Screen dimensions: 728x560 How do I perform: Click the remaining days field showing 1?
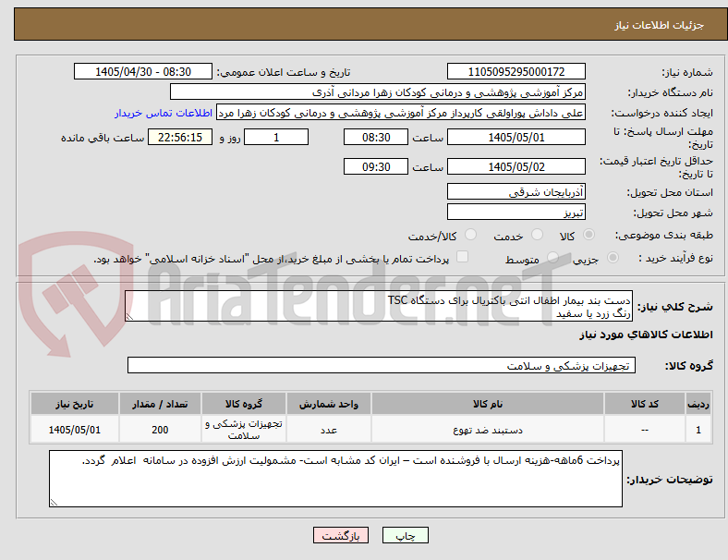click(x=276, y=137)
